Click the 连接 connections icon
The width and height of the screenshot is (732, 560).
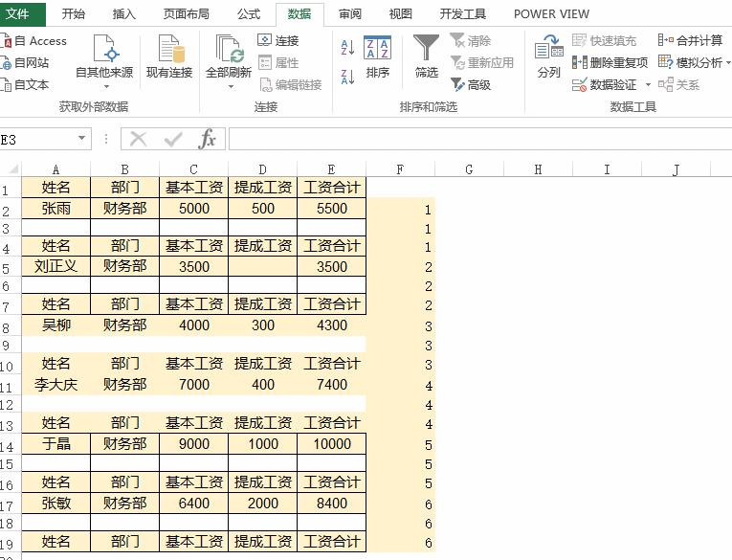coord(264,40)
